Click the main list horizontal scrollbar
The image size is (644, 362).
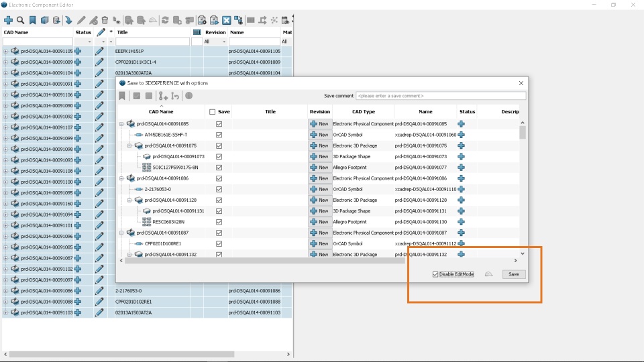(121, 354)
